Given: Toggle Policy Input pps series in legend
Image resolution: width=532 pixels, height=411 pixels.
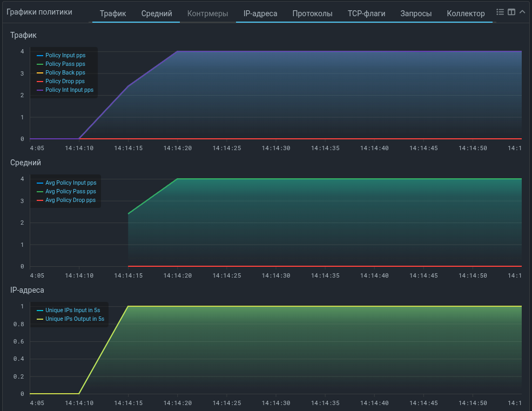Looking at the screenshot, I should click(65, 56).
